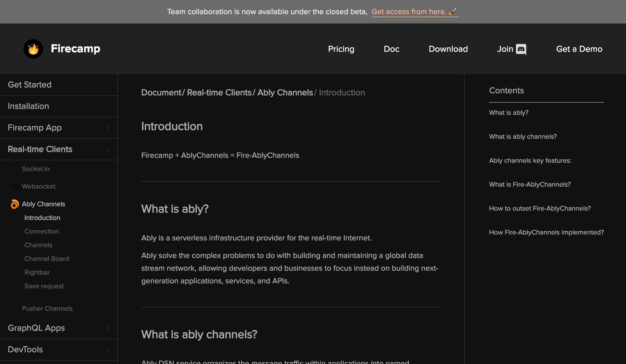This screenshot has width=626, height=364.
Task: Select Introduction under Ably Channels
Action: click(x=42, y=218)
